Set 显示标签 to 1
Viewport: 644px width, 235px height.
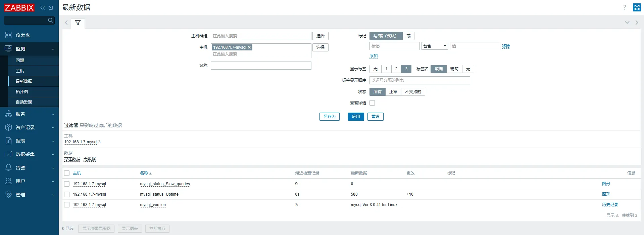(x=386, y=69)
